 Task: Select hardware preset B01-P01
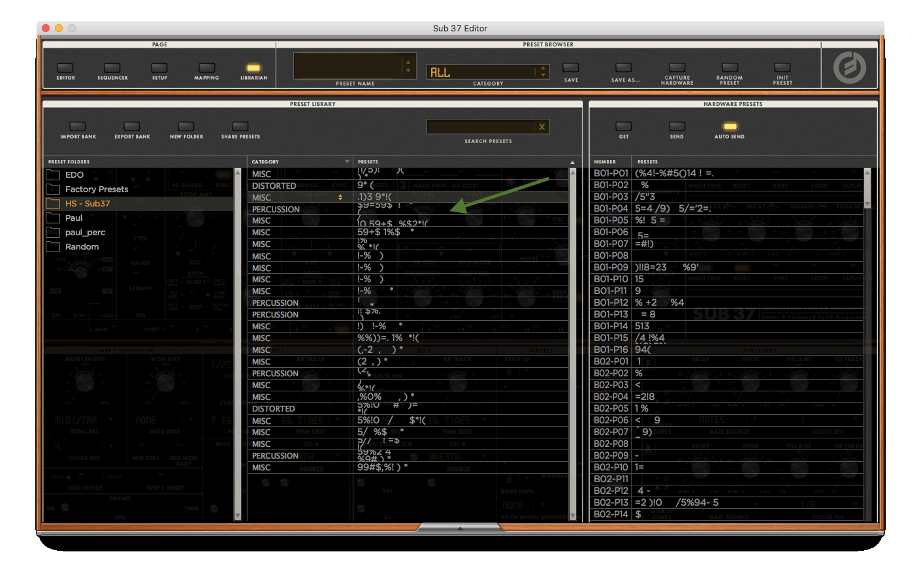tap(726, 173)
